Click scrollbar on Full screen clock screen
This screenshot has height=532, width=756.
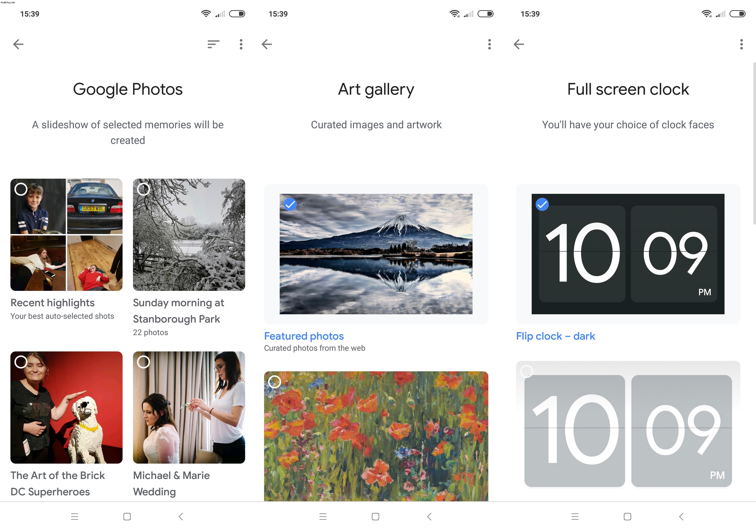coord(754,143)
